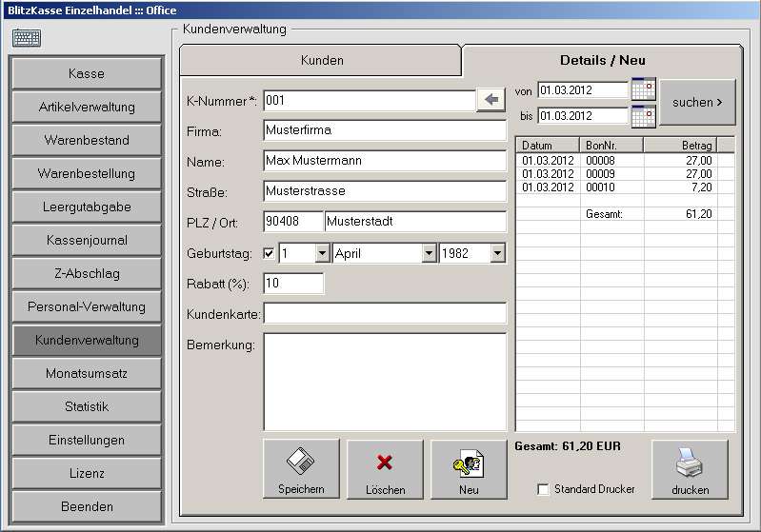Open the on-screen keyboard icon
The image size is (761, 532).
click(27, 38)
